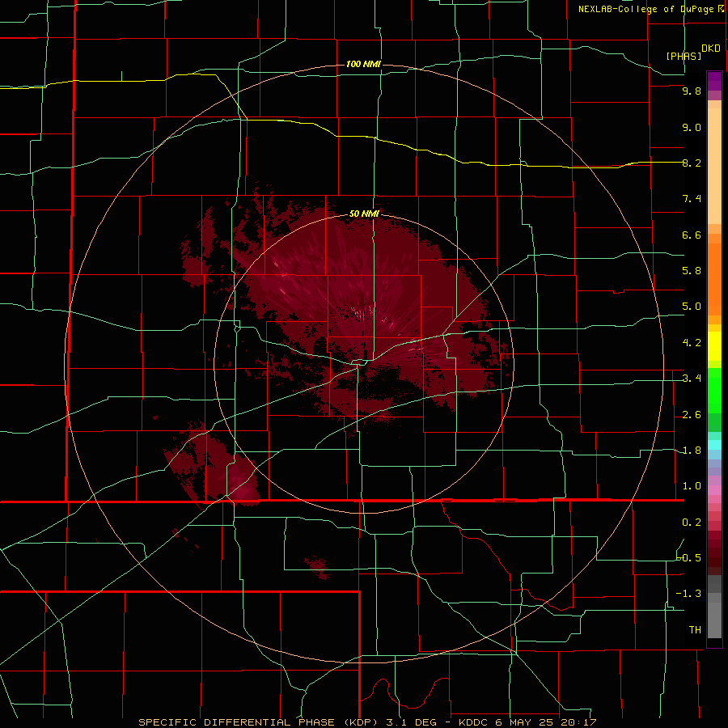728x728 pixels.
Task: Click the 3.4 scale value
Action: [x=692, y=379]
